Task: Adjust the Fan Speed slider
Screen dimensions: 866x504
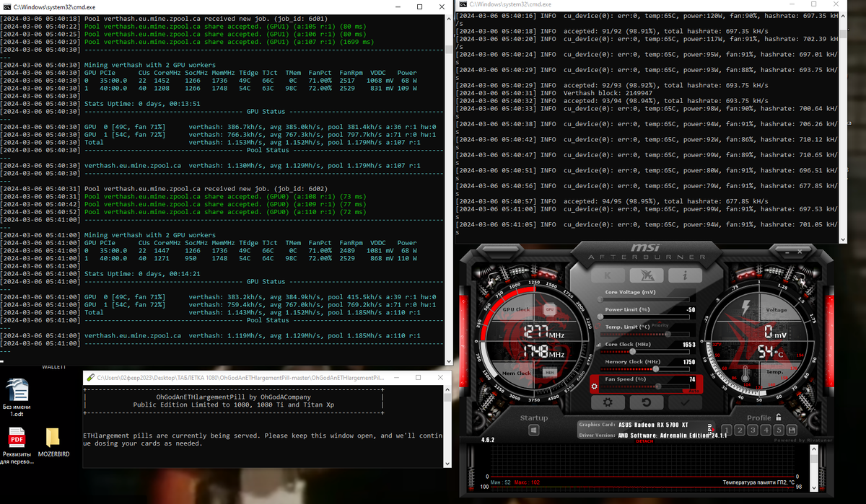Action: [646, 386]
